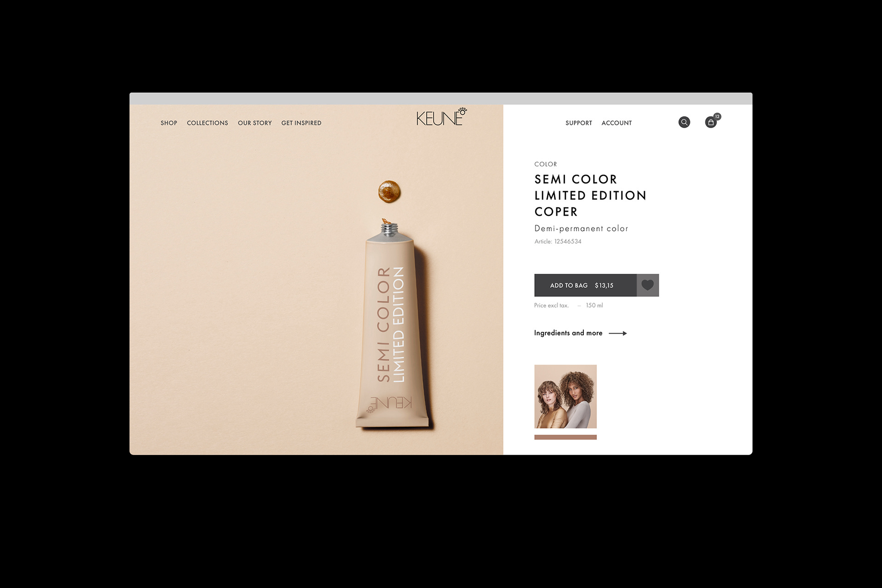Open the Account link
882x588 pixels.
click(x=616, y=123)
